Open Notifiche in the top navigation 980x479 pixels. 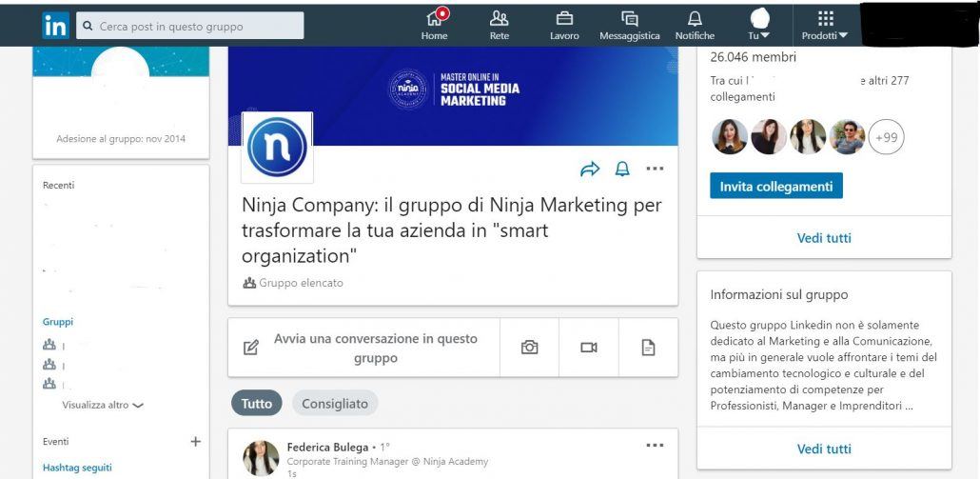tap(695, 25)
